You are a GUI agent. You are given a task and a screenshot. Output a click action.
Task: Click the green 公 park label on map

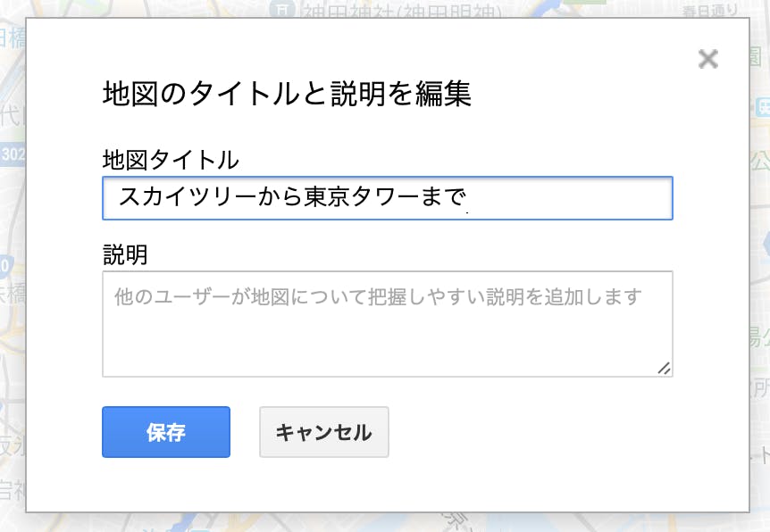(760, 161)
